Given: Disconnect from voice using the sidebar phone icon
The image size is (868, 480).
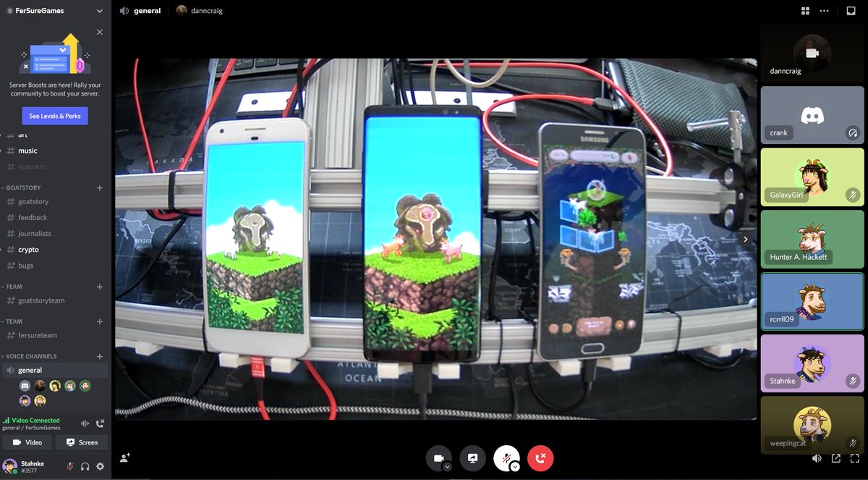Looking at the screenshot, I should pos(101,424).
